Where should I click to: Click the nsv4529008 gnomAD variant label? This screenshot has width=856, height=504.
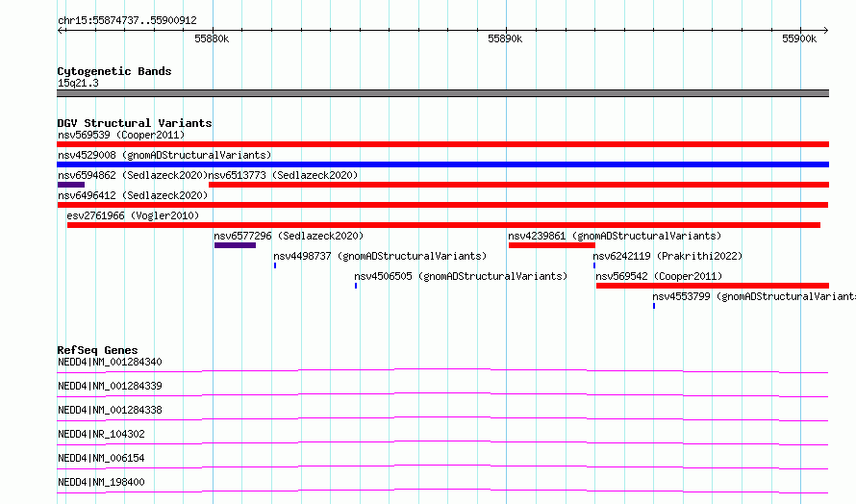pyautogui.click(x=164, y=155)
